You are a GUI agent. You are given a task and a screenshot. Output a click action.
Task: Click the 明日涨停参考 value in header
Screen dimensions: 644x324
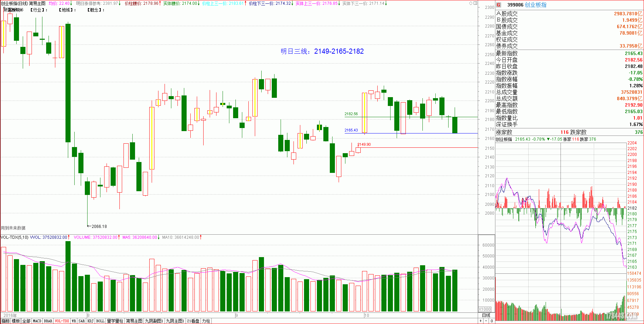click(x=98, y=3)
